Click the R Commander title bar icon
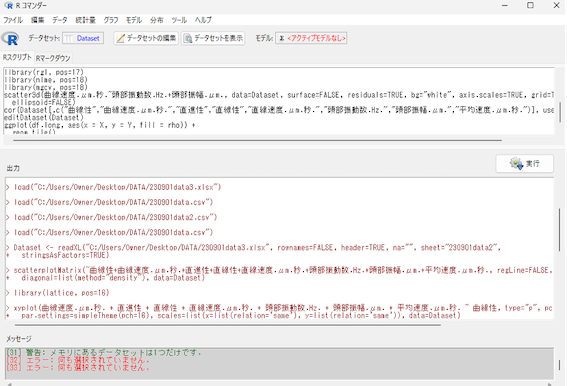 8,5
